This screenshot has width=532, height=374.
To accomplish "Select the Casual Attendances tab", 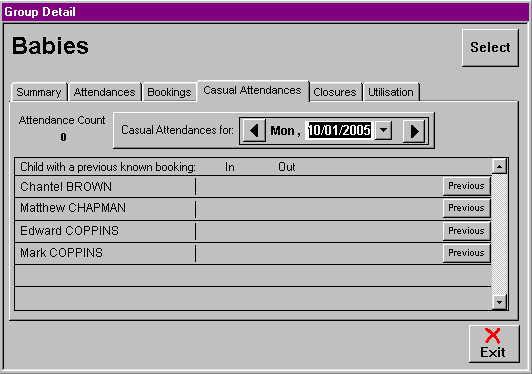I will [x=252, y=91].
